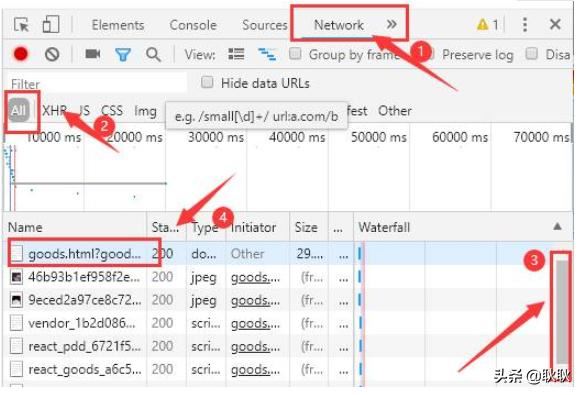Image resolution: width=582 pixels, height=395 pixels.
Task: Toggle the device toolbar icon
Action: [51, 25]
